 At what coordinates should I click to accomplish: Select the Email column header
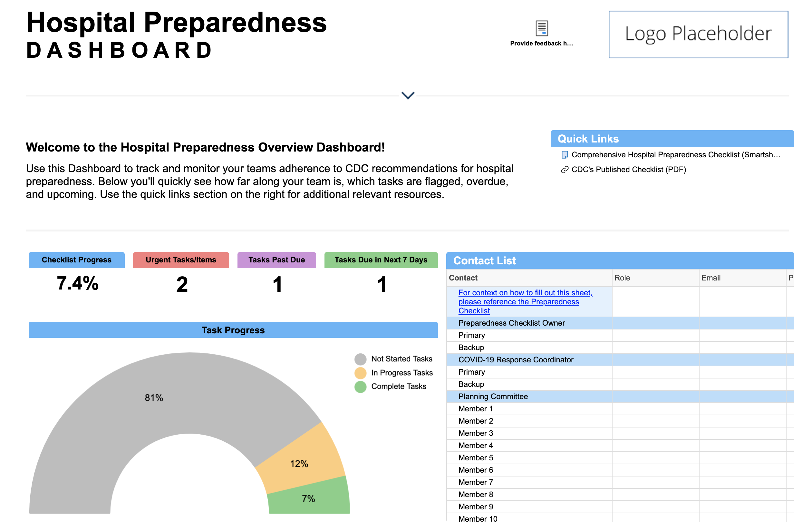[711, 278]
